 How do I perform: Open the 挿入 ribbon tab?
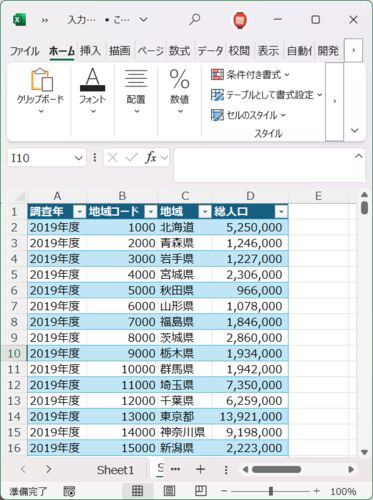[90, 51]
